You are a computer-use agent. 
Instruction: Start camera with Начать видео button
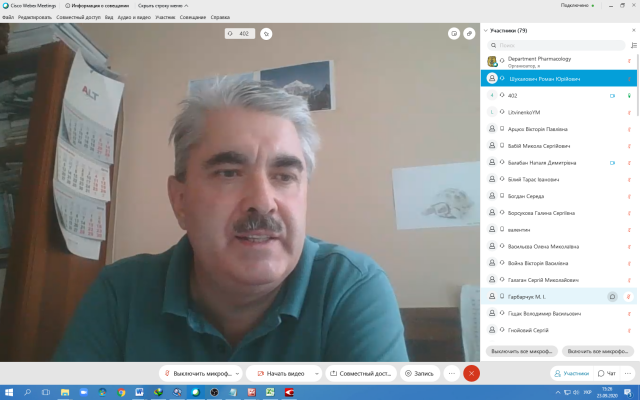click(281, 373)
